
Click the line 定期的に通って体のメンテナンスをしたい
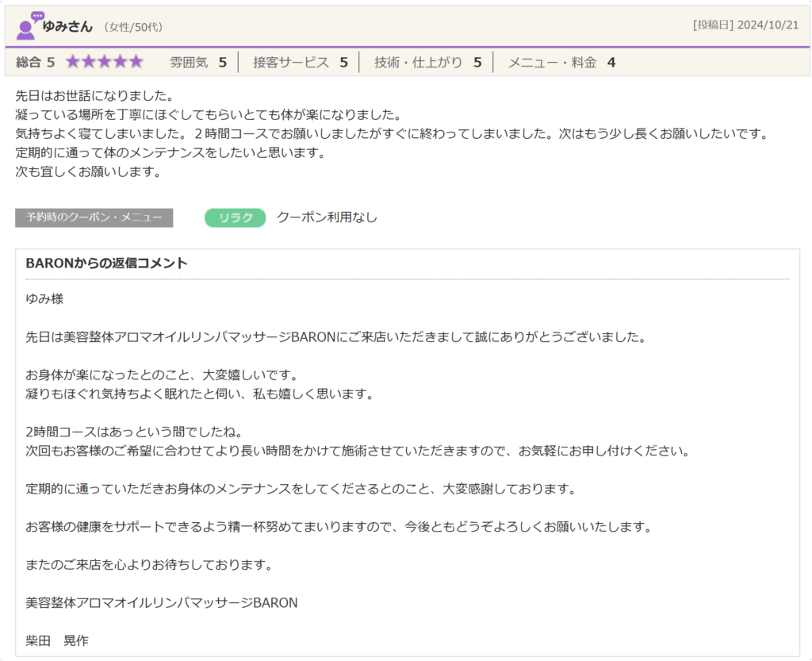173,153
